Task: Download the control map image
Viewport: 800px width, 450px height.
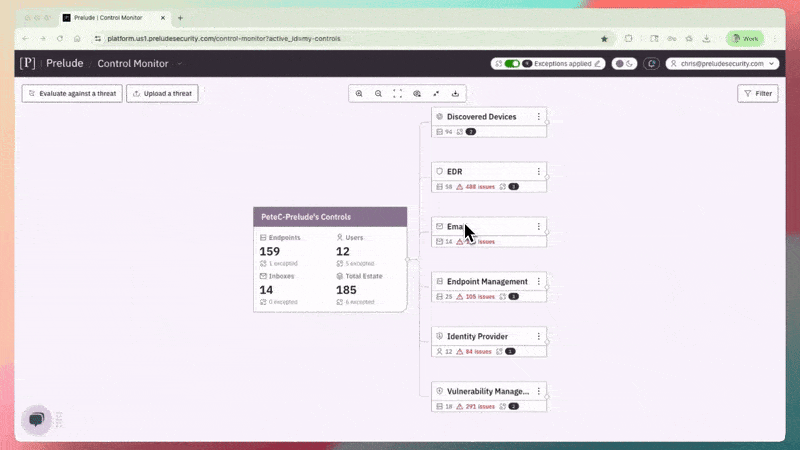Action: click(456, 94)
